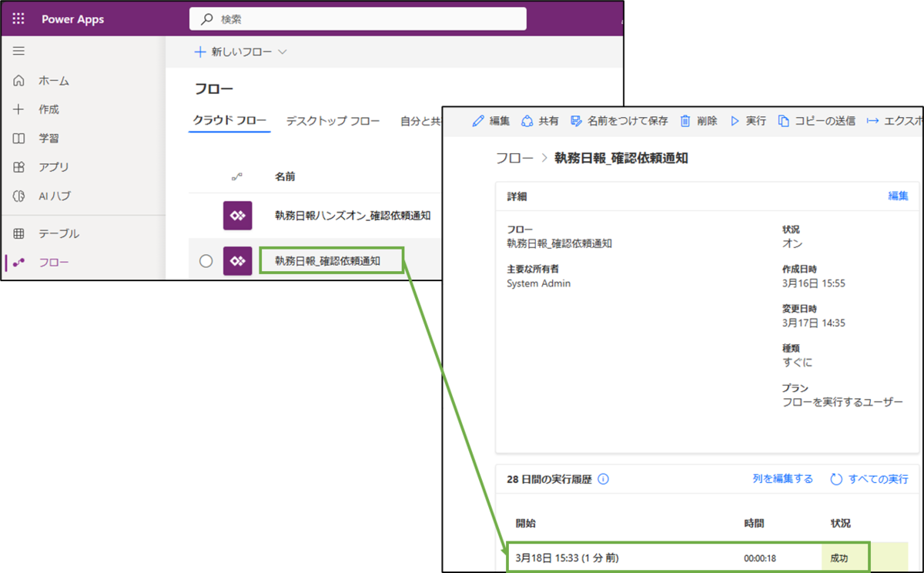Click the 00:00:18 duration value
924x573 pixels.
point(760,558)
